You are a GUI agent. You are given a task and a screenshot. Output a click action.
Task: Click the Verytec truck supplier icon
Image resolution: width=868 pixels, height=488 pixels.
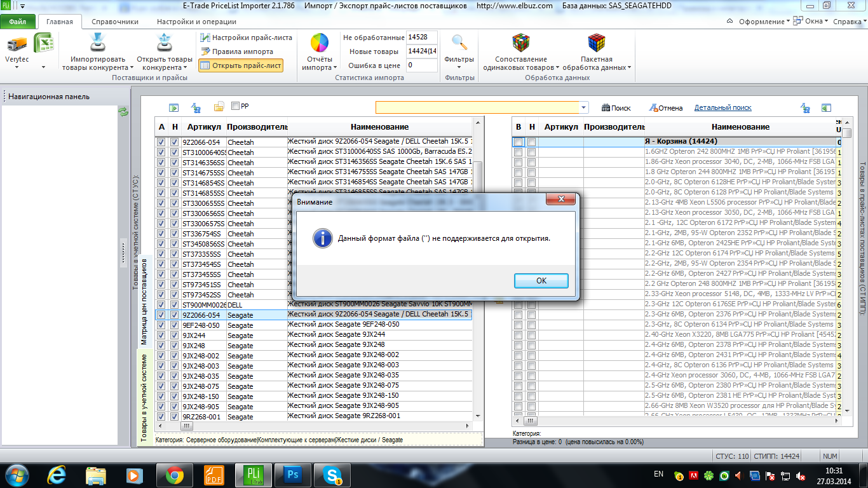[17, 44]
